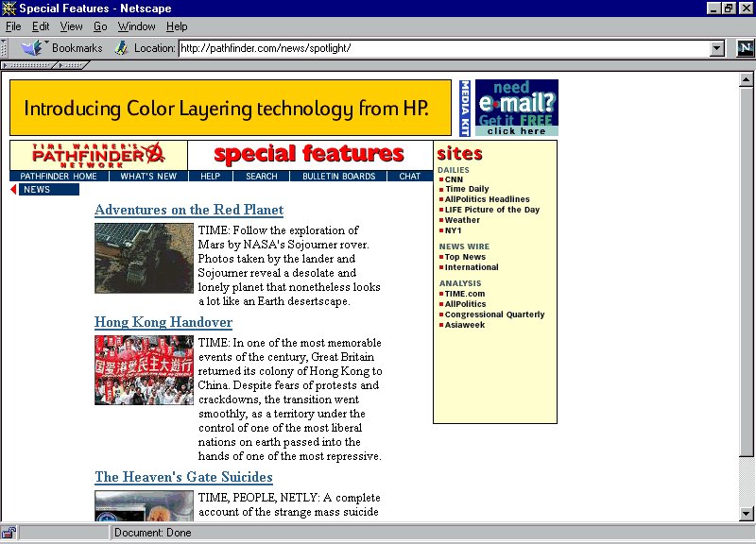Click the Netscape title bar icon

pyautogui.click(x=9, y=8)
